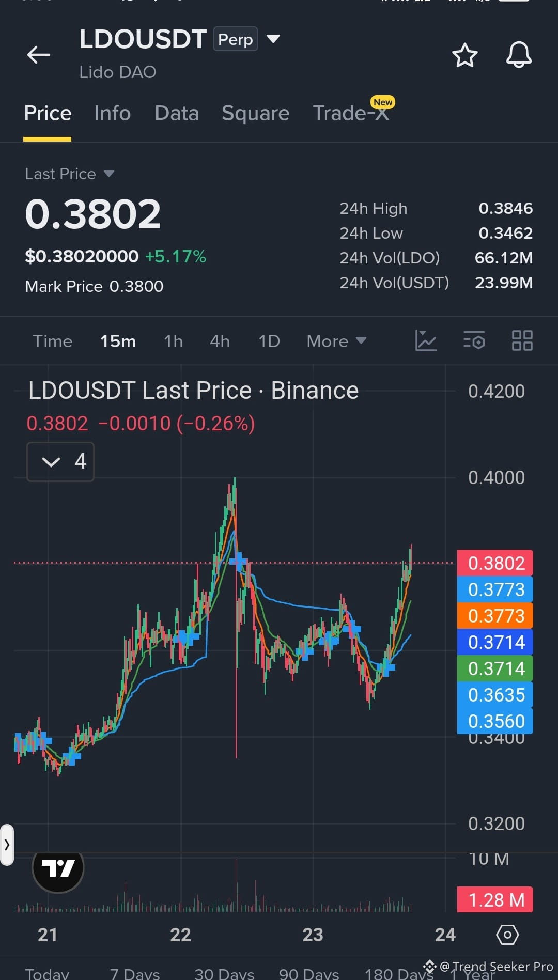This screenshot has height=980, width=558.
Task: Expand the More timeframes dropdown
Action: pos(336,341)
